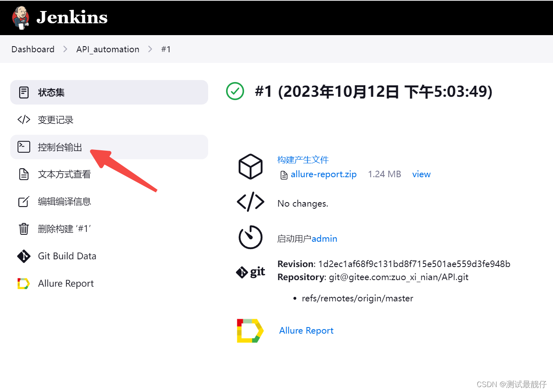Open the admin user link
This screenshot has width=553, height=392.
click(x=324, y=238)
